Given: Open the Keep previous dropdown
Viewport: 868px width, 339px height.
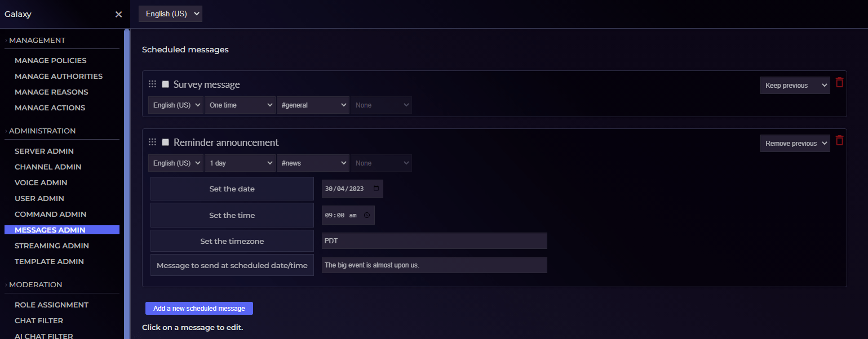Looking at the screenshot, I should pos(795,86).
